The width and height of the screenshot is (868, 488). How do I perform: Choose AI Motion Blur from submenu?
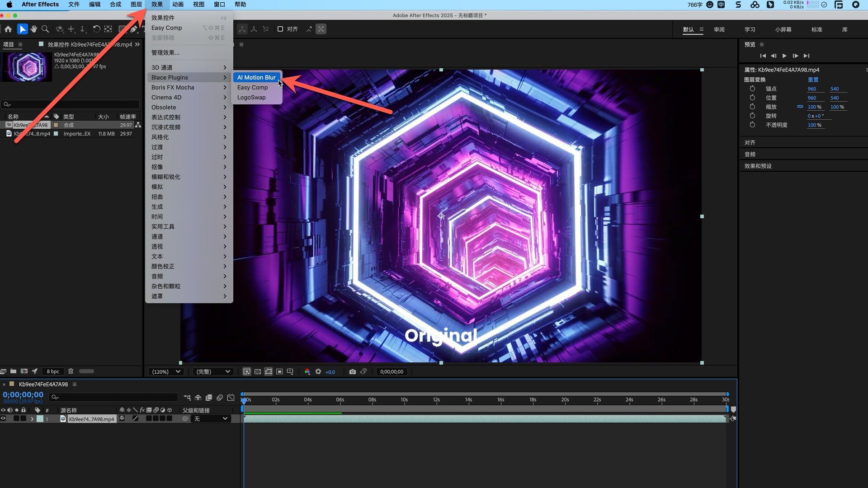click(256, 77)
